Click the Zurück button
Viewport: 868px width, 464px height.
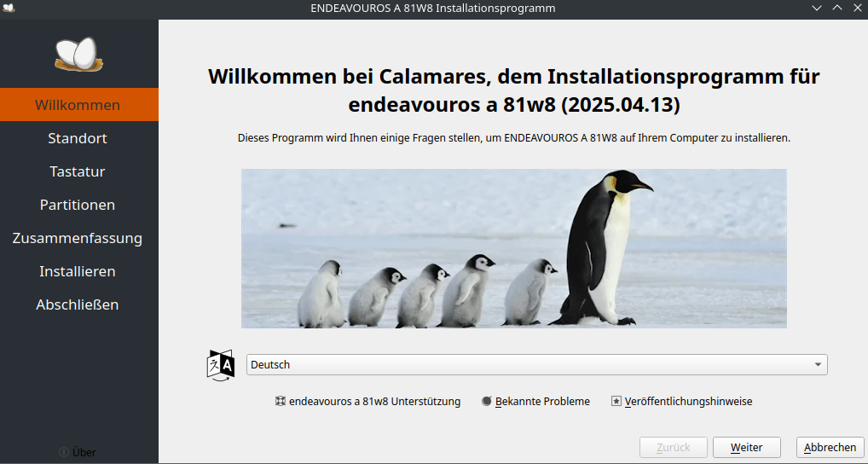[673, 447]
